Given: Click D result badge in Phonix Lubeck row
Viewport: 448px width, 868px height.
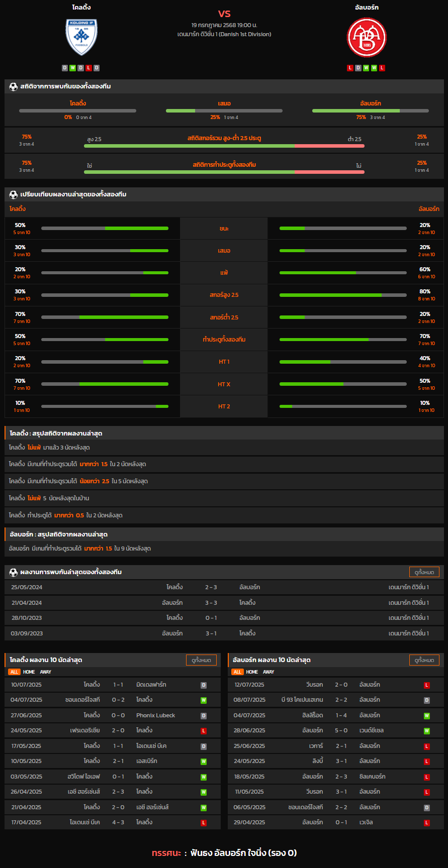Looking at the screenshot, I should point(204,716).
